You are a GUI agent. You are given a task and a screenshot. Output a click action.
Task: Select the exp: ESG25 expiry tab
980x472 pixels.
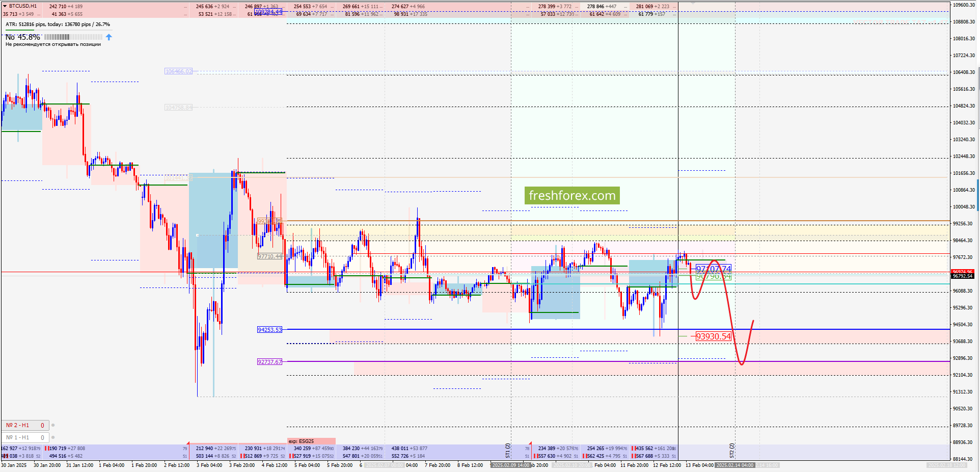point(311,441)
